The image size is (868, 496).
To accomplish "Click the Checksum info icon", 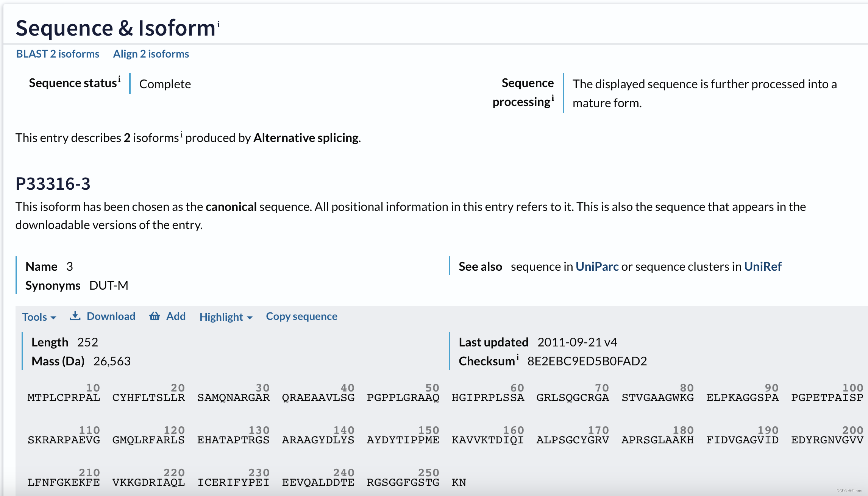I will pos(517,357).
